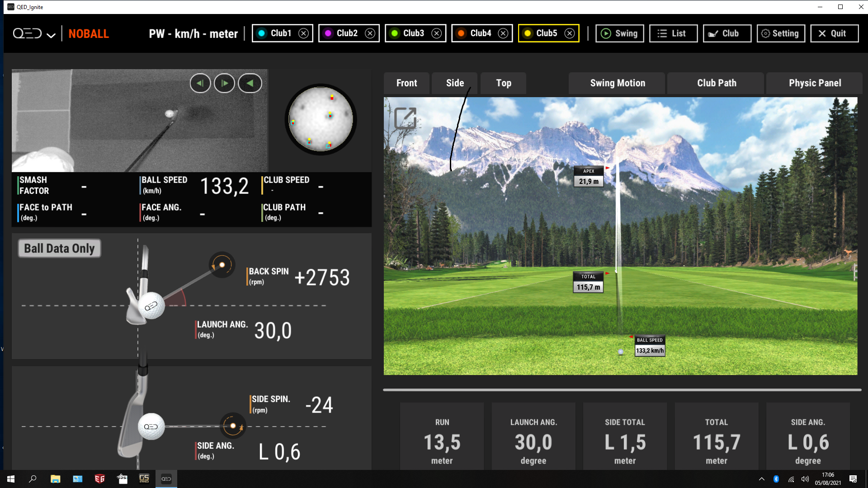Remove Club1 with its X icon
Screen dimensions: 868x488
[x=304, y=33]
